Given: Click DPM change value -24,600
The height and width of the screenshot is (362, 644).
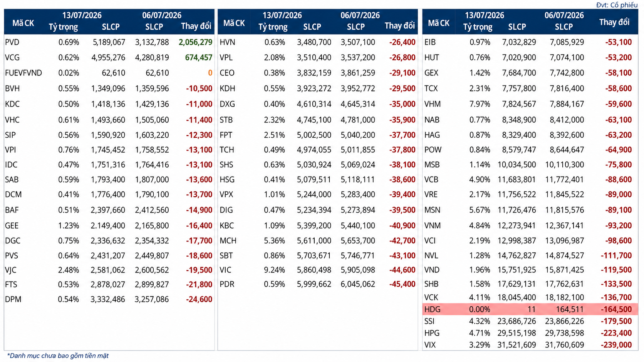Looking at the screenshot, I should [x=199, y=299].
